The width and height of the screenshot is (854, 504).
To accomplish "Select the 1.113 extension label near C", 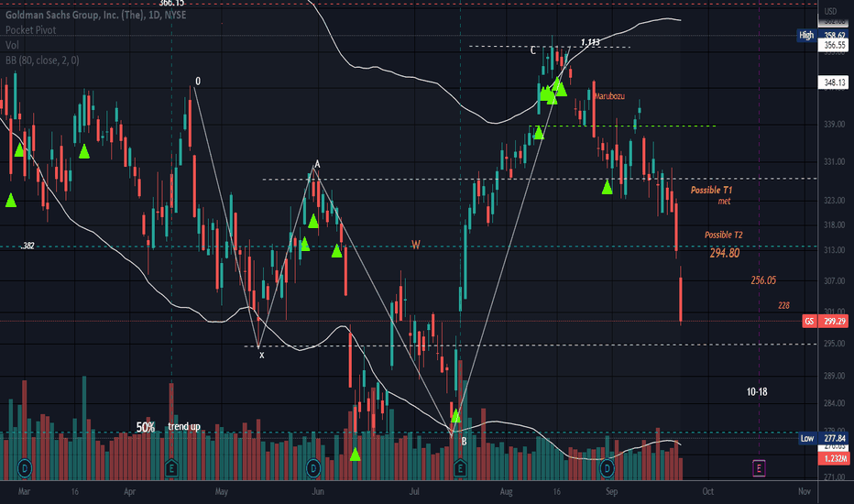I will pyautogui.click(x=590, y=42).
